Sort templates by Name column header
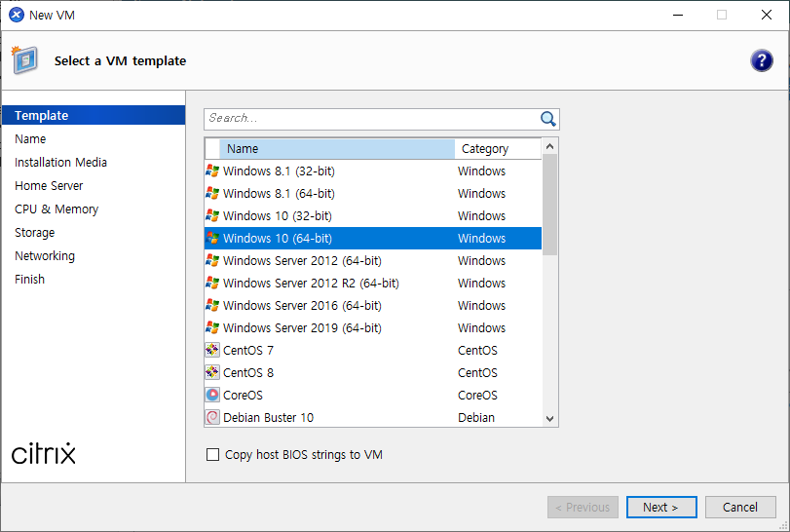 [337, 149]
